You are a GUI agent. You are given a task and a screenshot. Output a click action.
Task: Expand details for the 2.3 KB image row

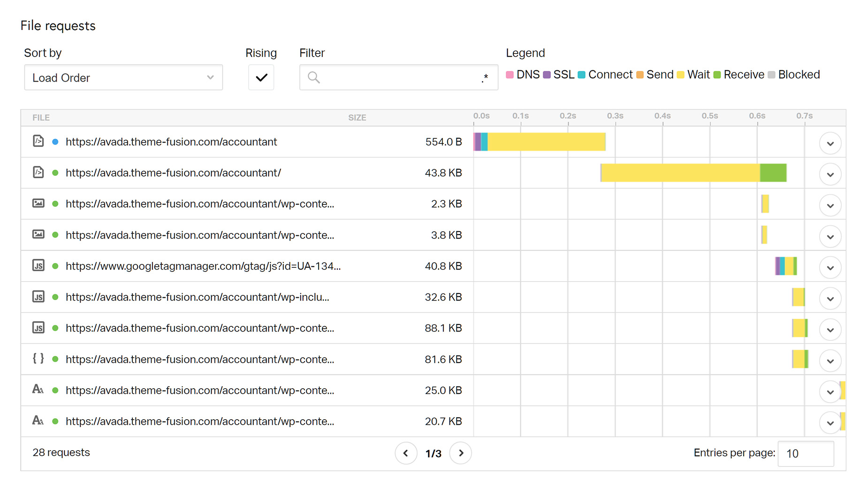tap(830, 205)
